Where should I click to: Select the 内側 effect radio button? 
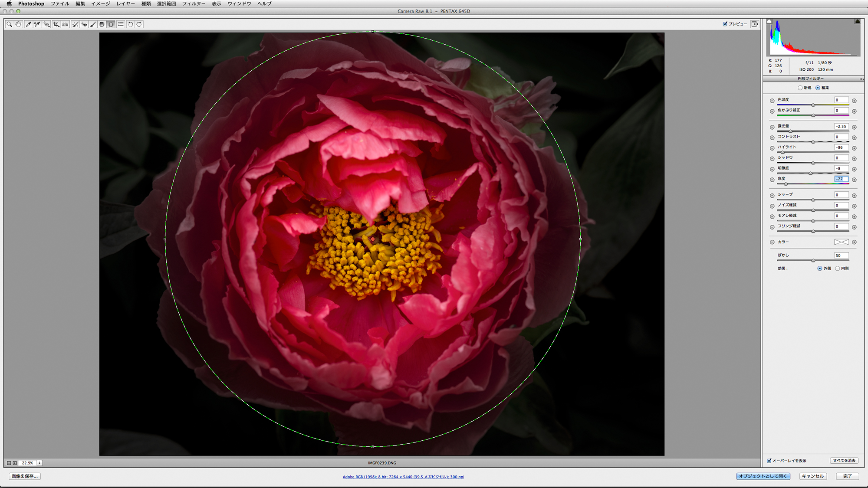pos(837,269)
